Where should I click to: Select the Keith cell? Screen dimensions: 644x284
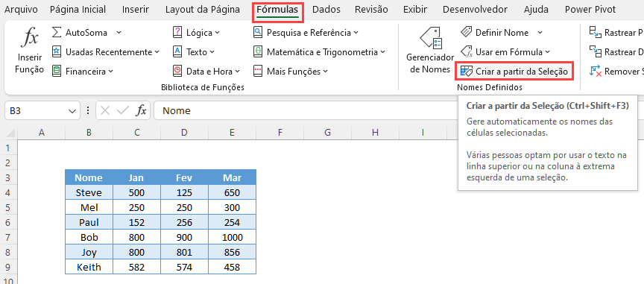click(89, 267)
